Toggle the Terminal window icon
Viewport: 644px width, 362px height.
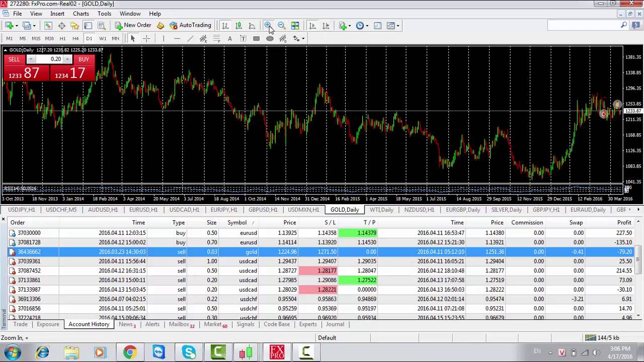(88, 26)
